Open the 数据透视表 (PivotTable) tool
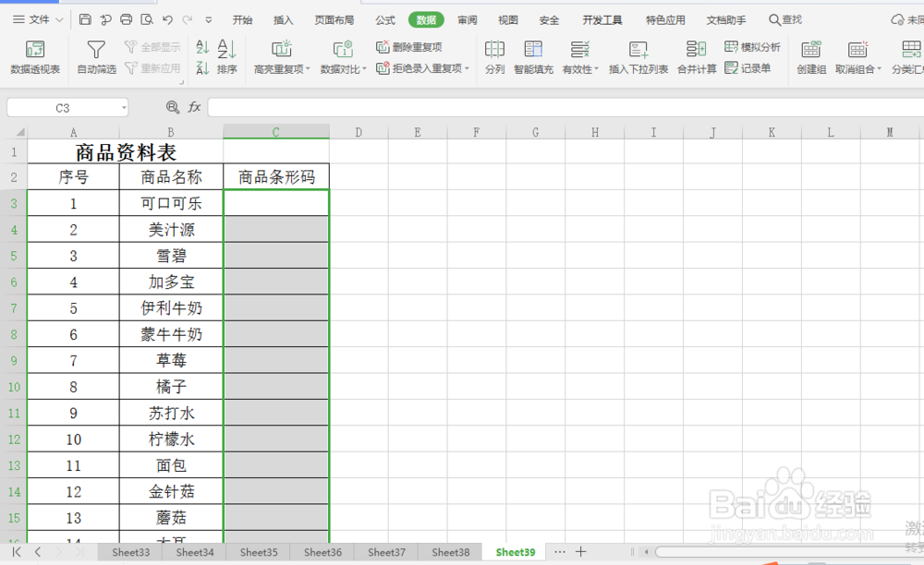 coord(35,55)
